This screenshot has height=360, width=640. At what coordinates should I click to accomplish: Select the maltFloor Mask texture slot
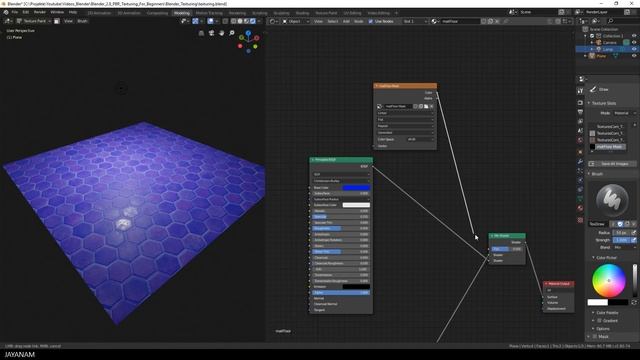pos(608,147)
